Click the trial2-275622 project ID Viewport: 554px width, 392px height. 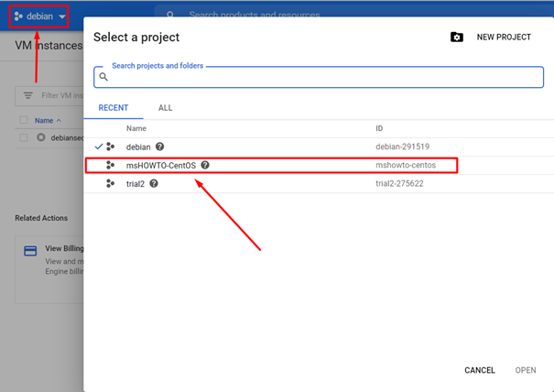[x=399, y=183]
